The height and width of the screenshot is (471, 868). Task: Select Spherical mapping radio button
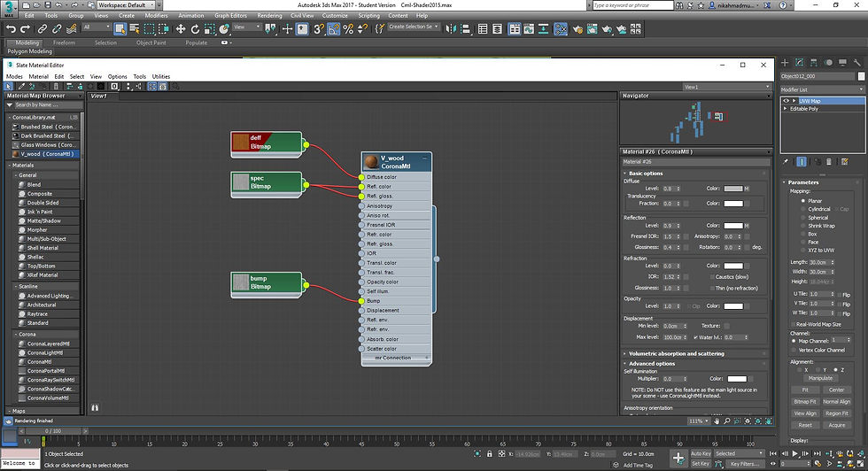(802, 218)
